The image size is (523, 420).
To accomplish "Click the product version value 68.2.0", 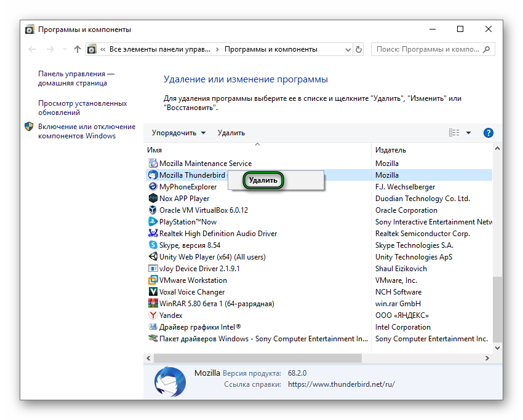I will (x=297, y=373).
